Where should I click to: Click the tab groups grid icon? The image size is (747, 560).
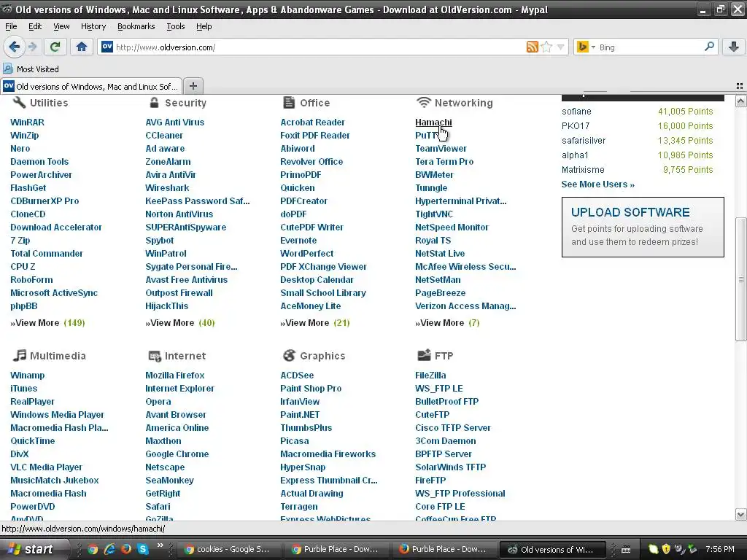[740, 86]
